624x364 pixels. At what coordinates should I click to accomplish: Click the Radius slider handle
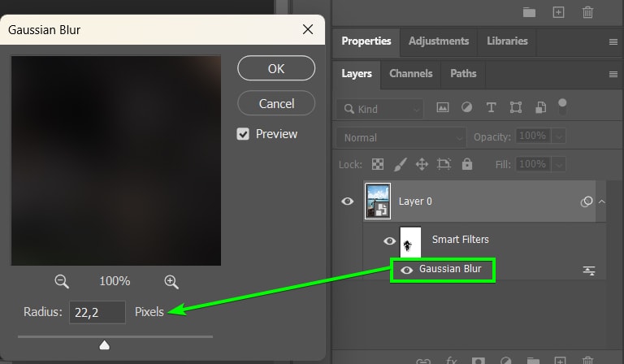105,344
